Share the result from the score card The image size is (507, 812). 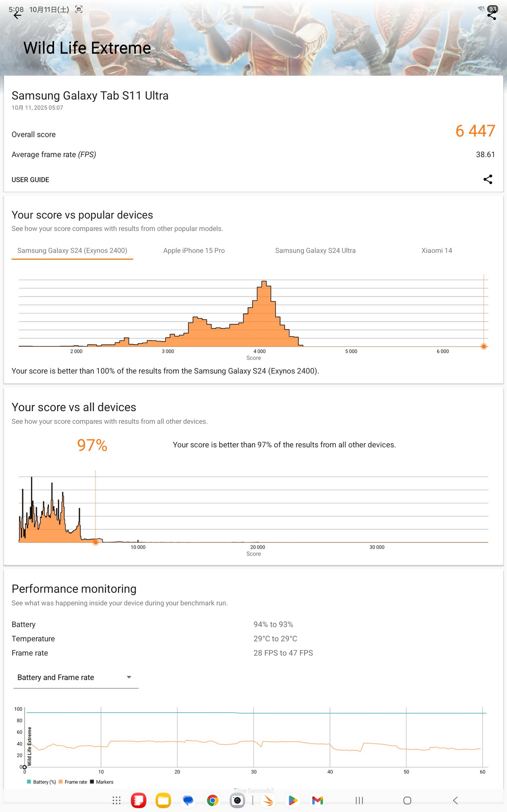488,180
